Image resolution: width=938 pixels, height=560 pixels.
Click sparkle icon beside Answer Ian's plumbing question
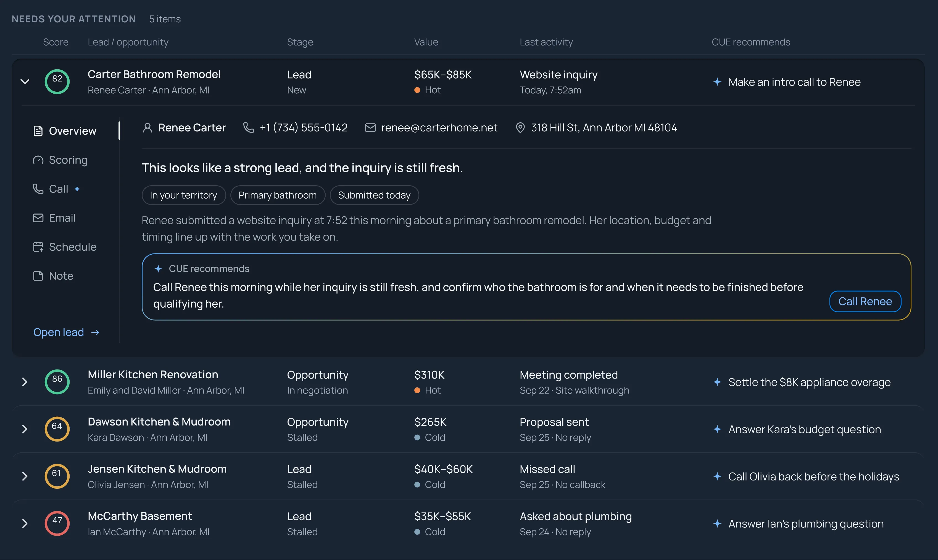(x=718, y=523)
